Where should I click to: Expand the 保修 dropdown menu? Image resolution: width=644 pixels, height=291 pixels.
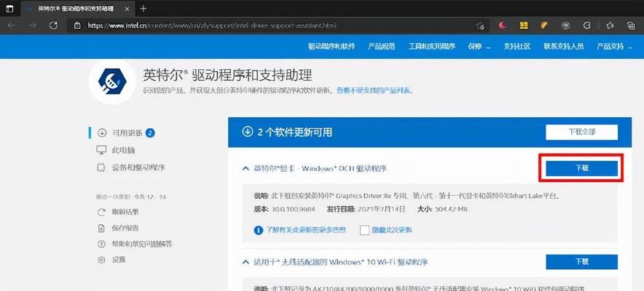[x=479, y=47]
